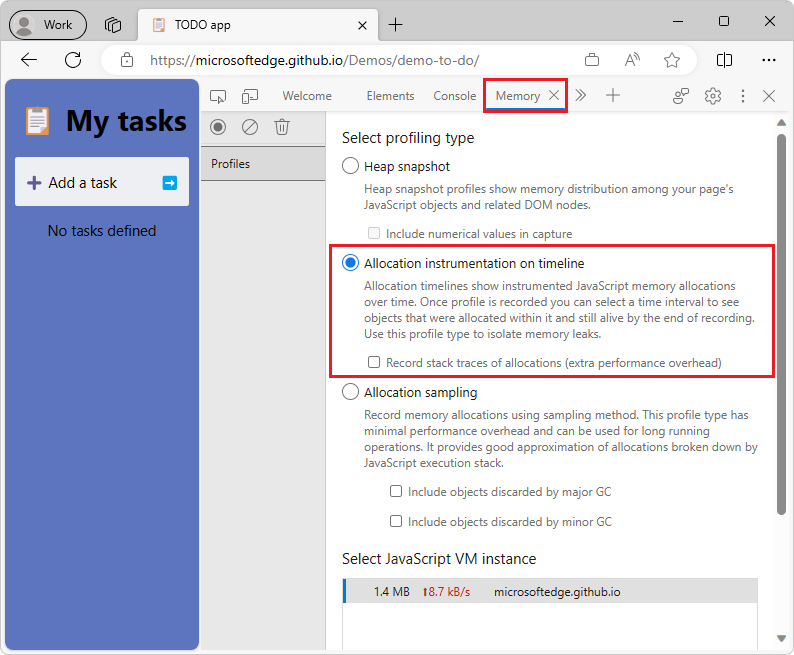Click the plus icon to add a DevTools tool
The width and height of the screenshot is (794, 655).
[613, 95]
